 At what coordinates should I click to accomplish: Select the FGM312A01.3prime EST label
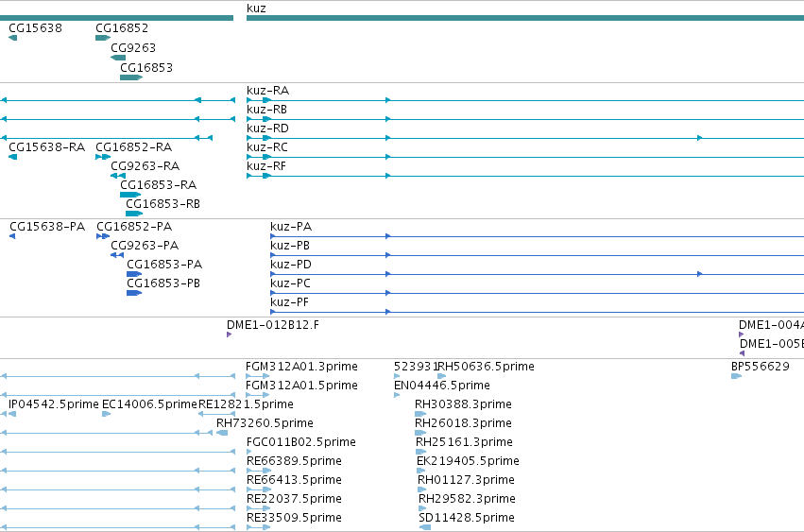pyautogui.click(x=301, y=367)
